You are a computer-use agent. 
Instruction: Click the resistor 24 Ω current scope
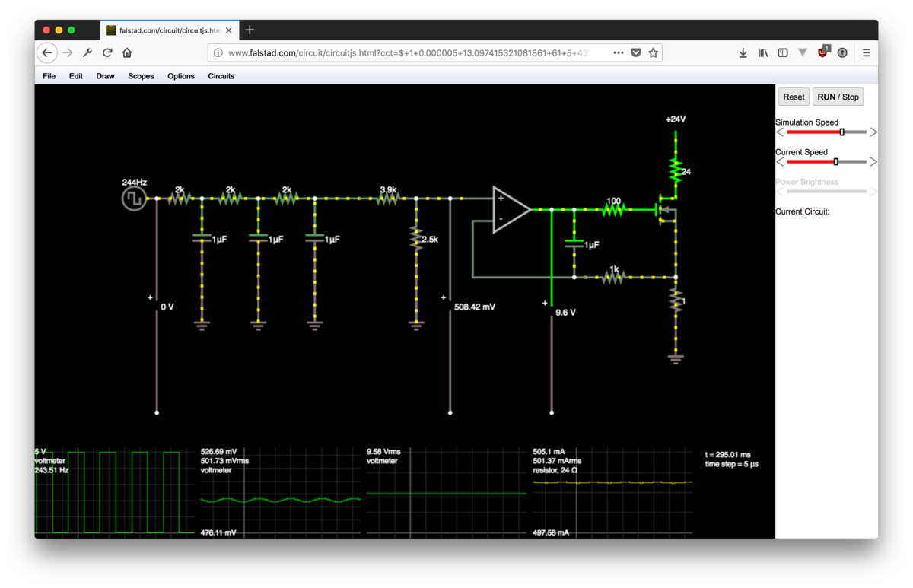tap(613, 492)
